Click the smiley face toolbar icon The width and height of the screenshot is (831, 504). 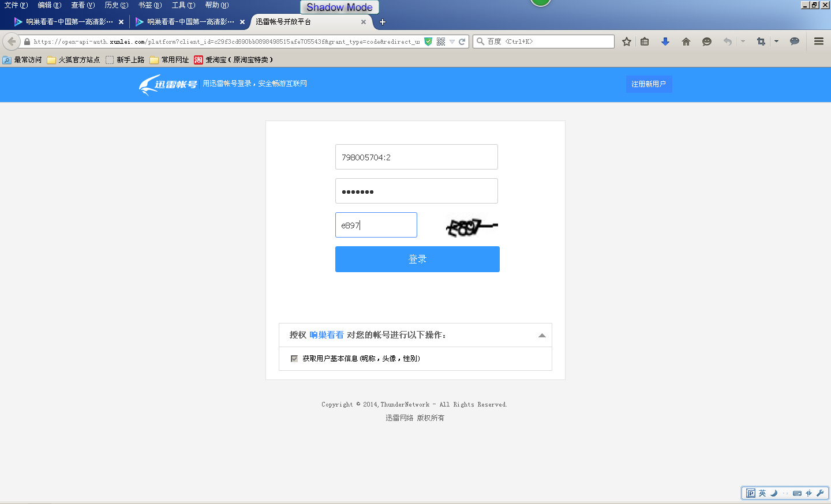tap(707, 42)
